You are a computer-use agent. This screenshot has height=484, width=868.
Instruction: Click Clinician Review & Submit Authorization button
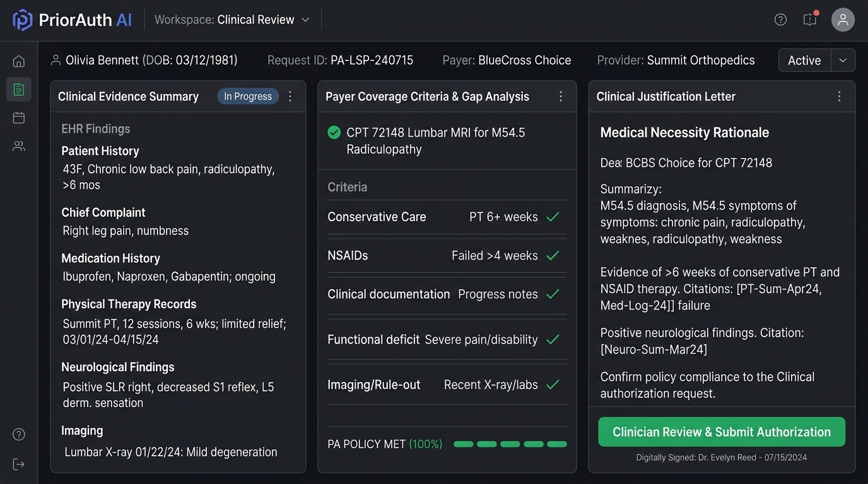coord(722,432)
